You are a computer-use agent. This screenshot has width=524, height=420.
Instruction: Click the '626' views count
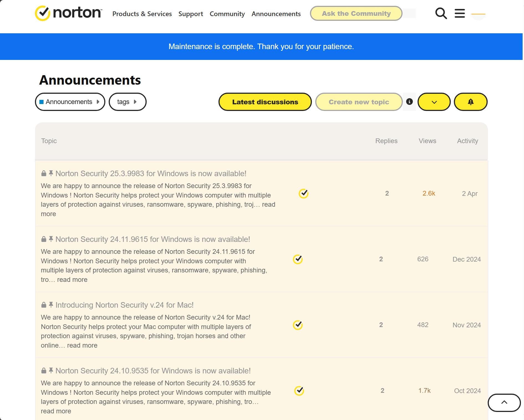[x=423, y=259]
